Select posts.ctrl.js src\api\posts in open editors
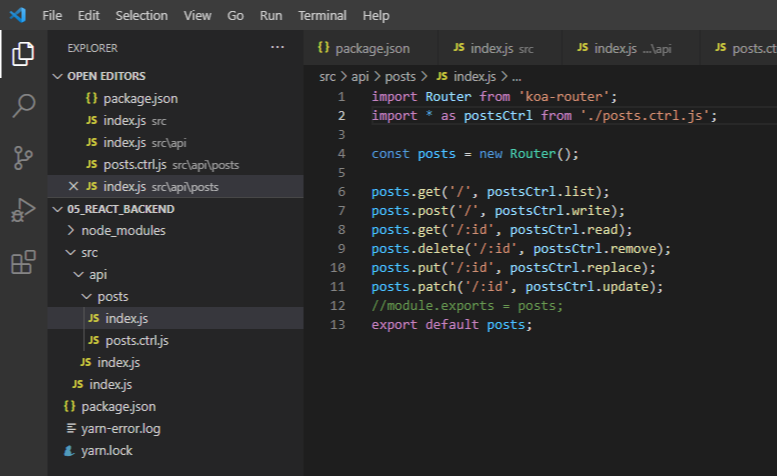The image size is (777, 476). pos(175,164)
